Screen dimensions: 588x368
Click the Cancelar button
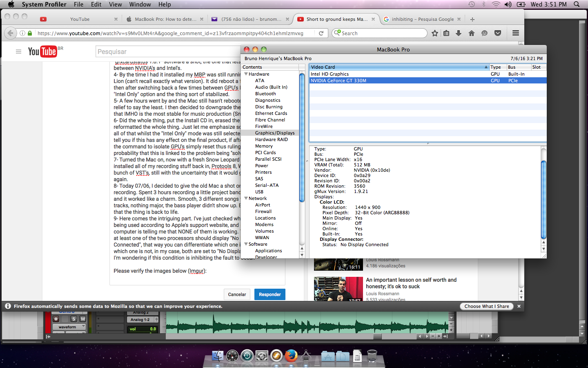pyautogui.click(x=237, y=294)
